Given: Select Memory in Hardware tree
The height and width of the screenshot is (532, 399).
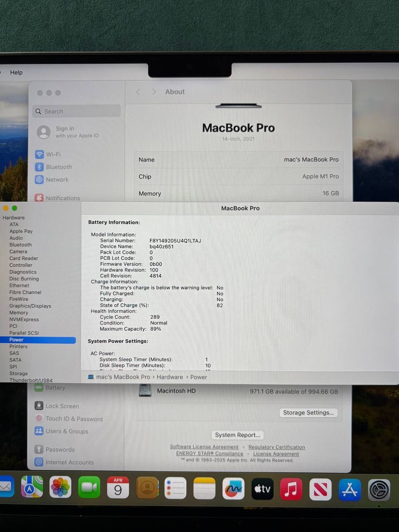Looking at the screenshot, I should click(19, 313).
